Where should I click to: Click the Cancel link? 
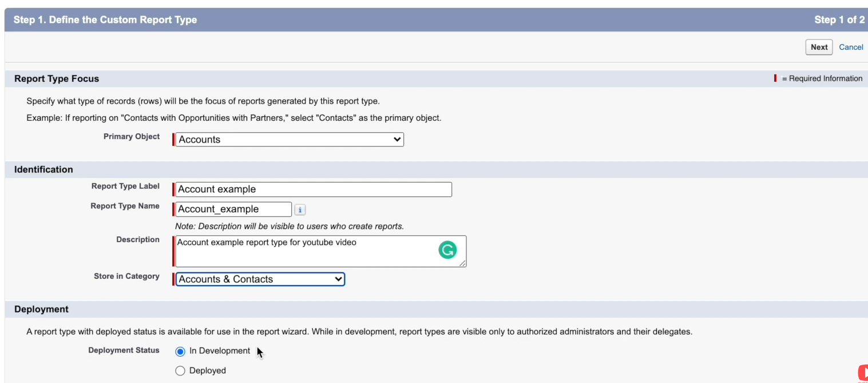click(x=851, y=47)
